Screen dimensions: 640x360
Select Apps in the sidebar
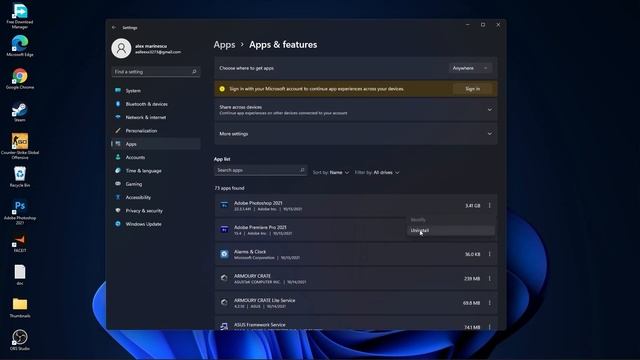[156, 144]
